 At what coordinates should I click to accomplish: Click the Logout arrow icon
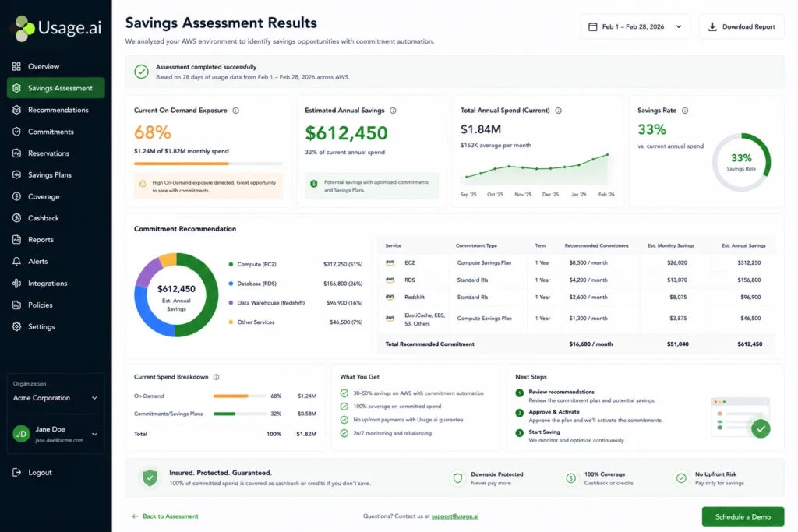(x=17, y=473)
